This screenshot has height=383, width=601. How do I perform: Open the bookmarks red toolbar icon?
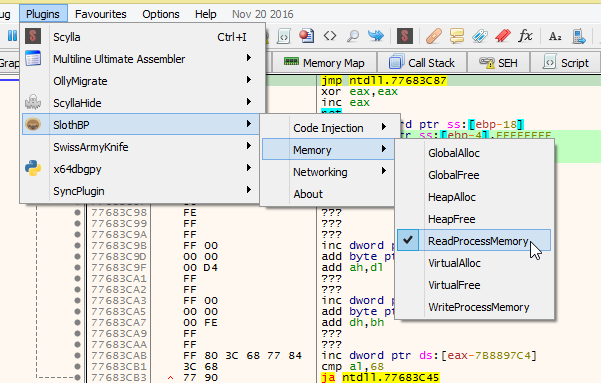[502, 36]
